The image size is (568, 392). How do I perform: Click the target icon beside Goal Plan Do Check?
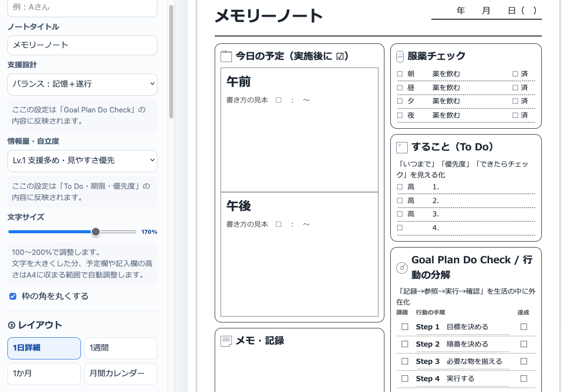[402, 268]
